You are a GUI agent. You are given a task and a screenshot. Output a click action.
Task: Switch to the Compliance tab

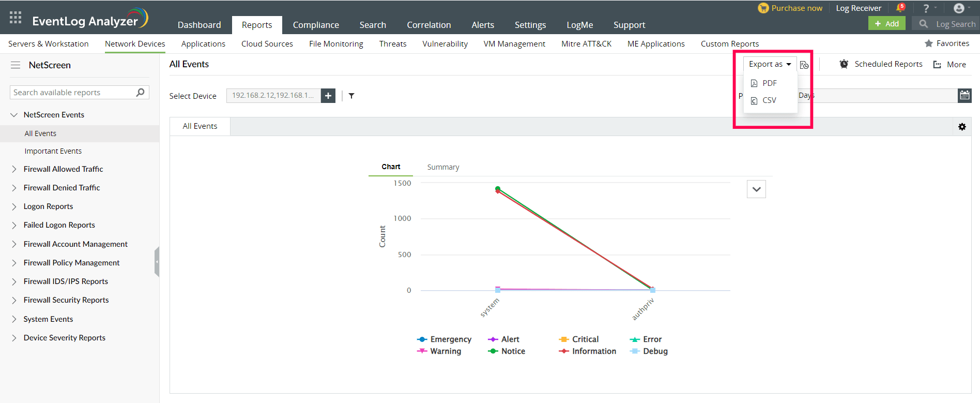(x=316, y=25)
